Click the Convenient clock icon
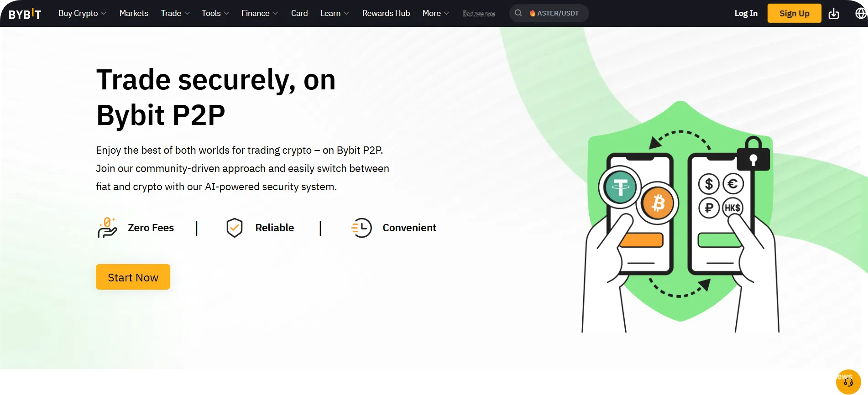This screenshot has height=395, width=868. (361, 228)
